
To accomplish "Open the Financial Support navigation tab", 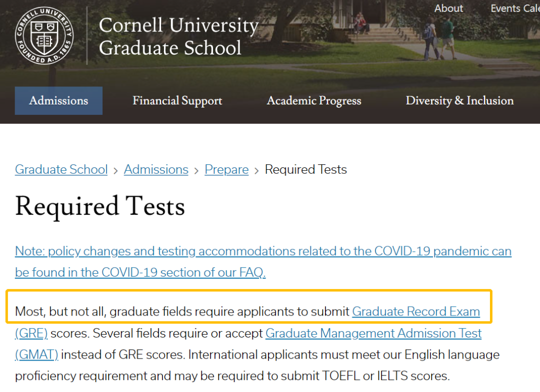I will 177,101.
